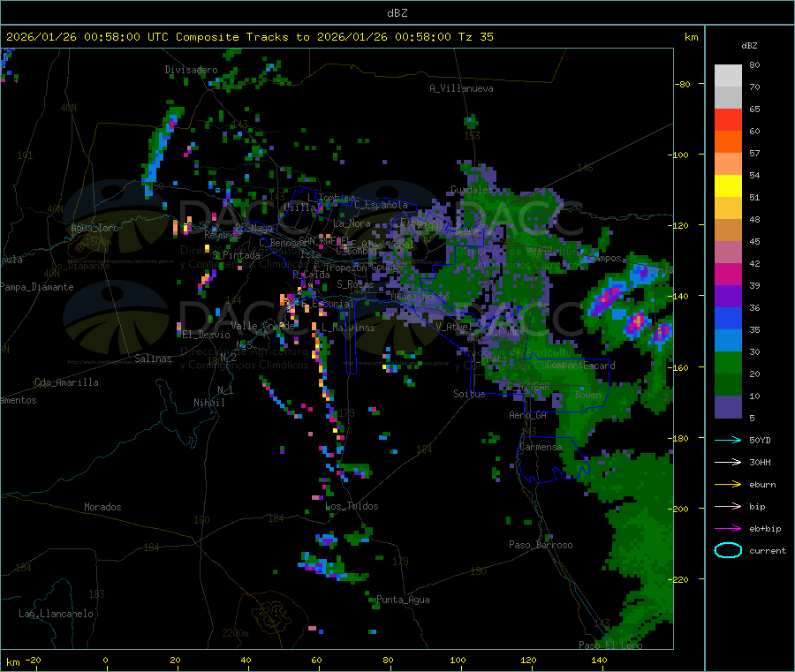This screenshot has width=795, height=672.
Task: Click the -160 tick on vertical axis
Action: tap(680, 367)
